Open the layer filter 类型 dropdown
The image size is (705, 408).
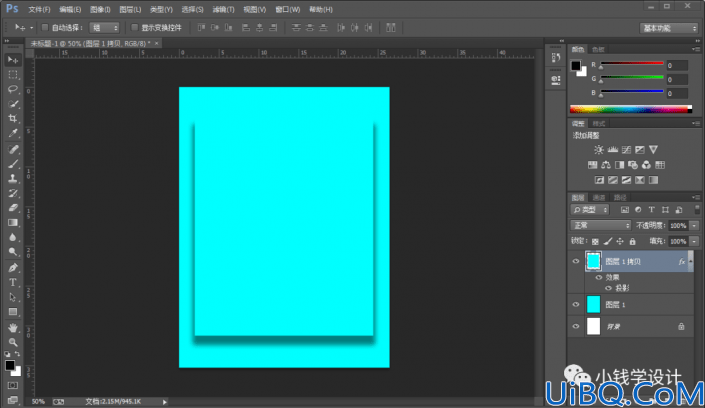pos(590,210)
